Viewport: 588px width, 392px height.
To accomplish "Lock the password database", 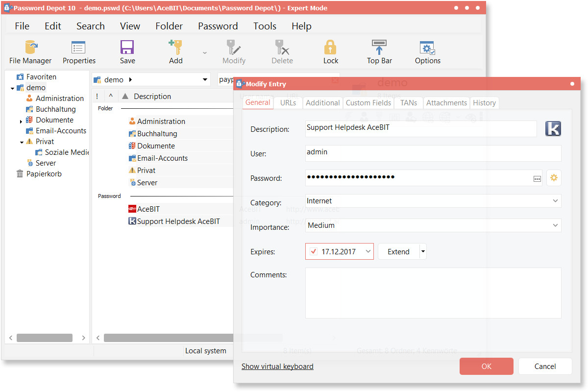I will tap(331, 52).
